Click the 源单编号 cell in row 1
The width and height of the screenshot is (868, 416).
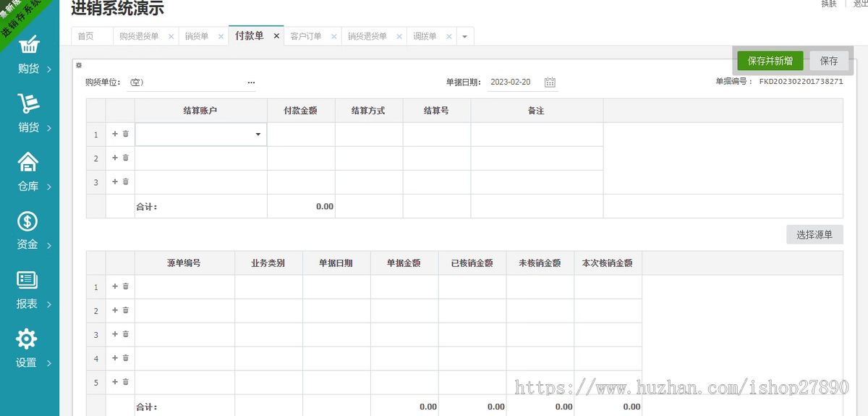click(184, 287)
